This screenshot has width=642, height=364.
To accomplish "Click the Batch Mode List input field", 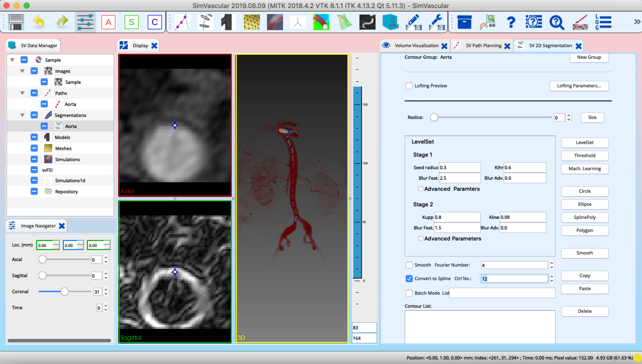I will coord(502,293).
